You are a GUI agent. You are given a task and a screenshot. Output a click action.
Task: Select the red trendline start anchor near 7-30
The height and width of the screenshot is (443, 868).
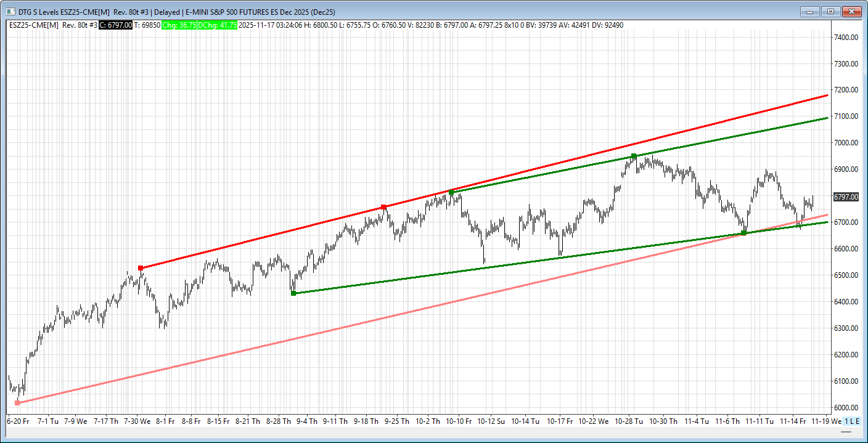(141, 268)
